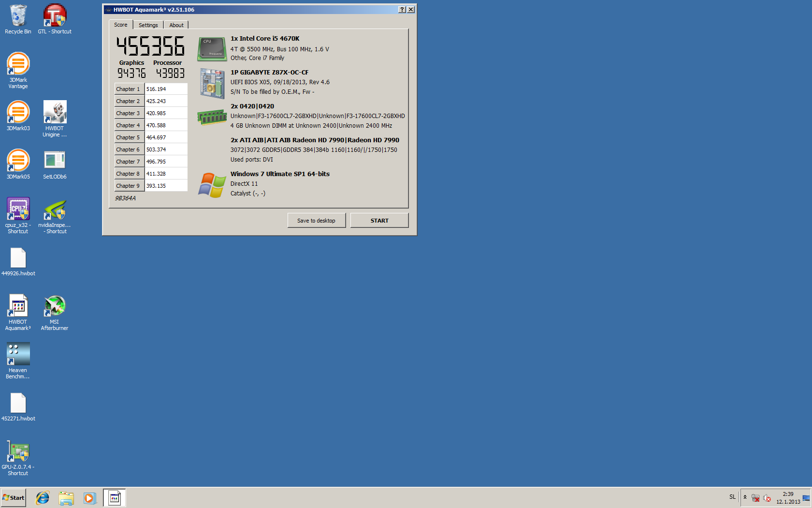Screen dimensions: 812x508
Task: Click the START benchmark button
Action: 379,220
